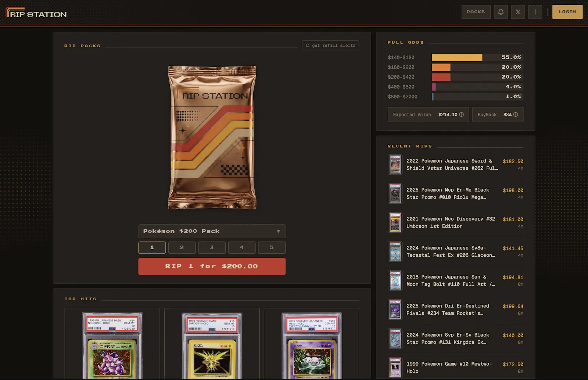Open the notifications bell icon
Viewport: 588px width, 380px height.
[x=501, y=12]
